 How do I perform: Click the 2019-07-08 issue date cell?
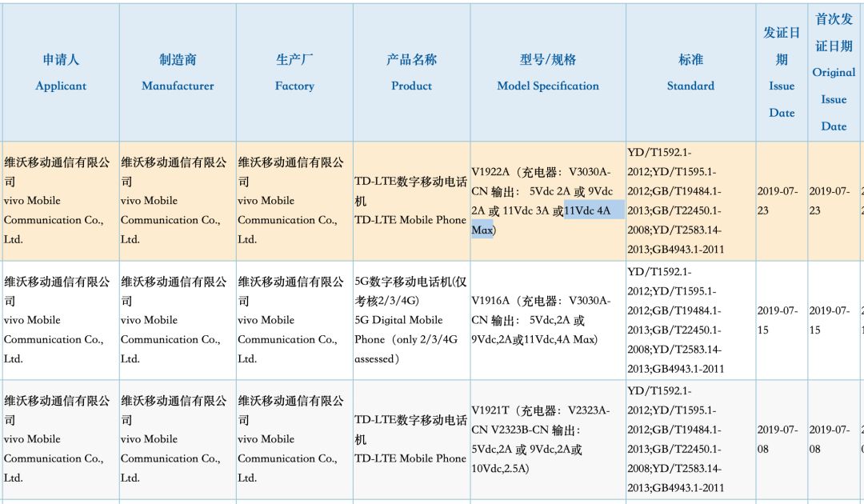pyautogui.click(x=782, y=439)
